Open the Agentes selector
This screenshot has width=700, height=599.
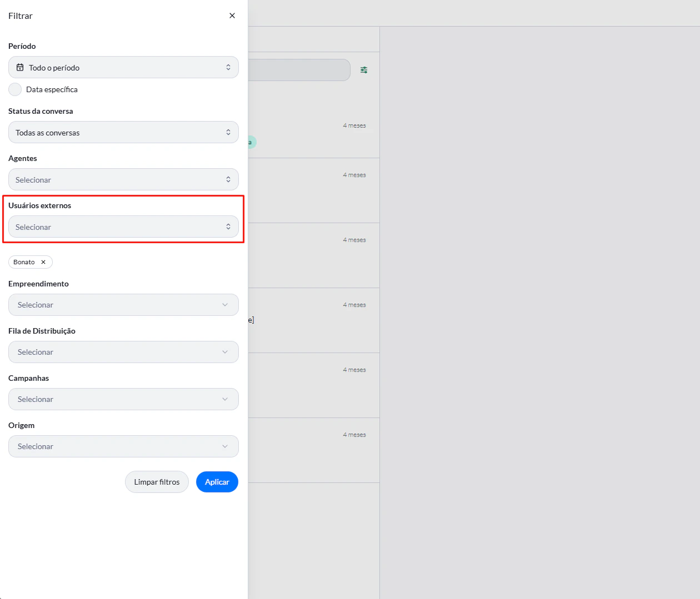[x=123, y=179]
